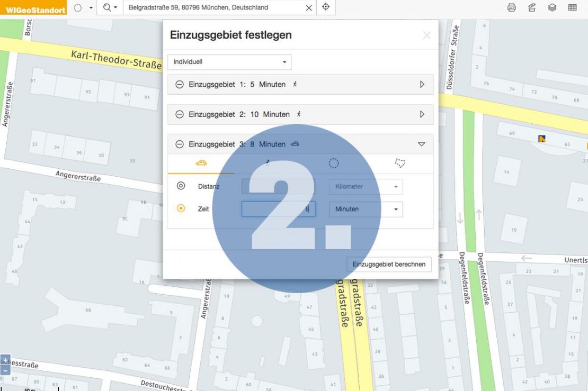Open the Minuten unit dropdown
Viewport: 588px width, 391px height.
coord(366,209)
